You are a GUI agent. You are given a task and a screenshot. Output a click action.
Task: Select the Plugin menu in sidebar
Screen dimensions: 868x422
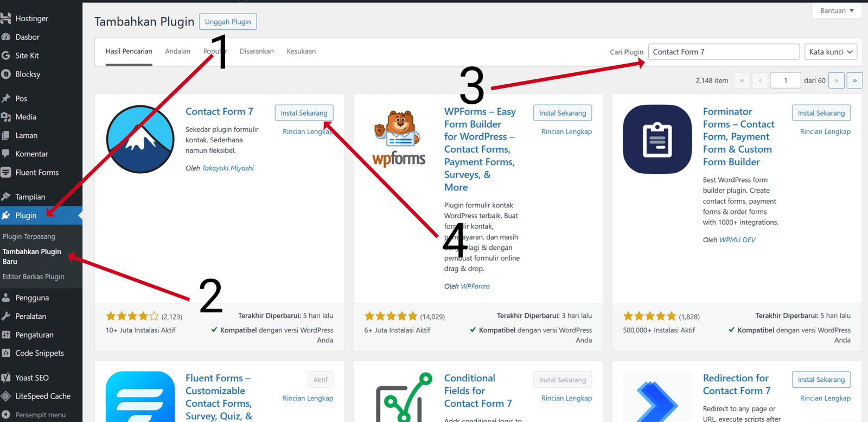[x=41, y=215]
